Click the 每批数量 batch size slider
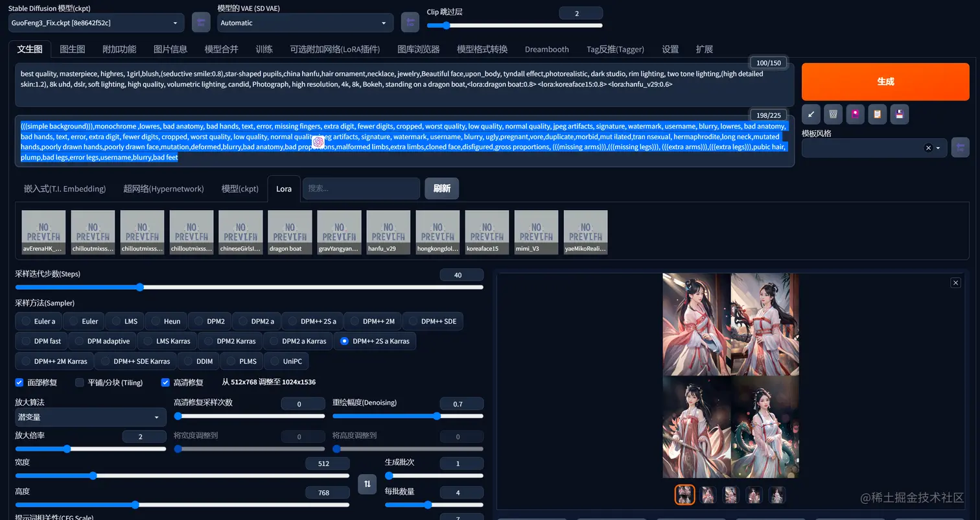 [434, 504]
